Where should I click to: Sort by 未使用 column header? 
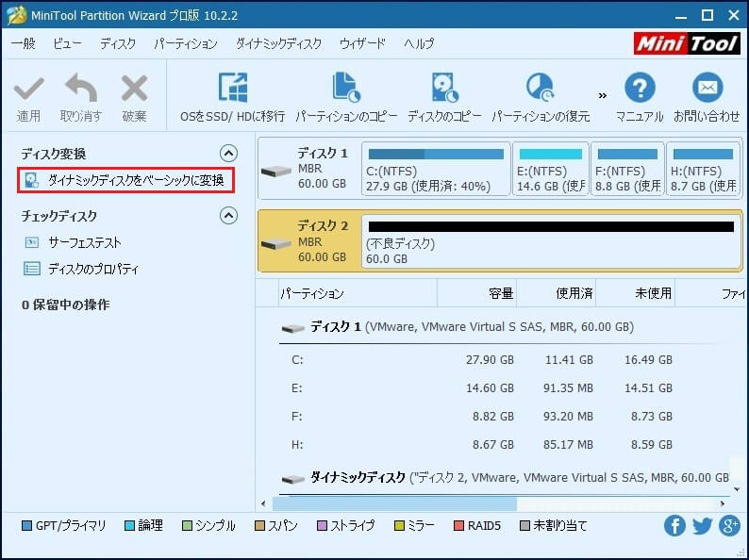point(635,293)
